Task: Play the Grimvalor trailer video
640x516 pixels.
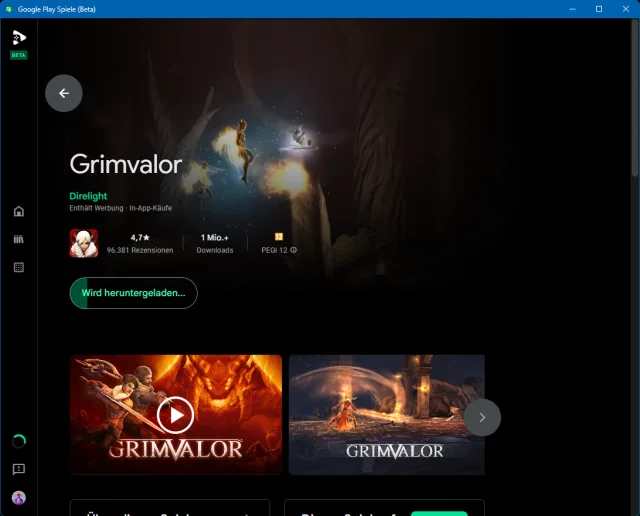Action: 176,415
